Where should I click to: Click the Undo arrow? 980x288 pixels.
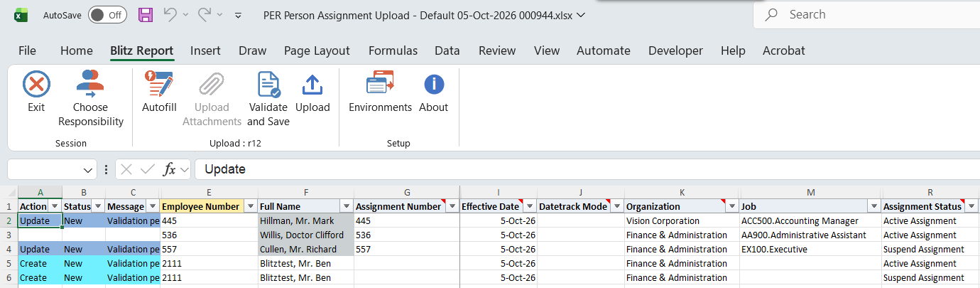tap(170, 15)
